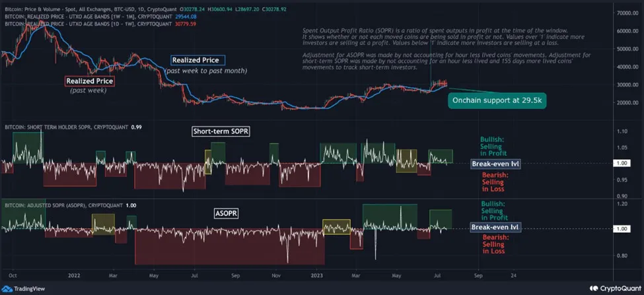
Task: Click the 'ASOPR' annotation box
Action: point(226,213)
